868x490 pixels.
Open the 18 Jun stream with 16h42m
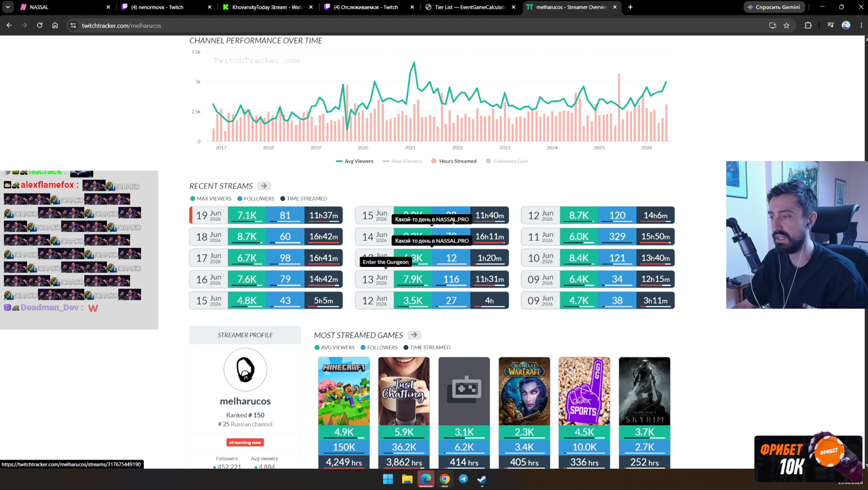266,236
